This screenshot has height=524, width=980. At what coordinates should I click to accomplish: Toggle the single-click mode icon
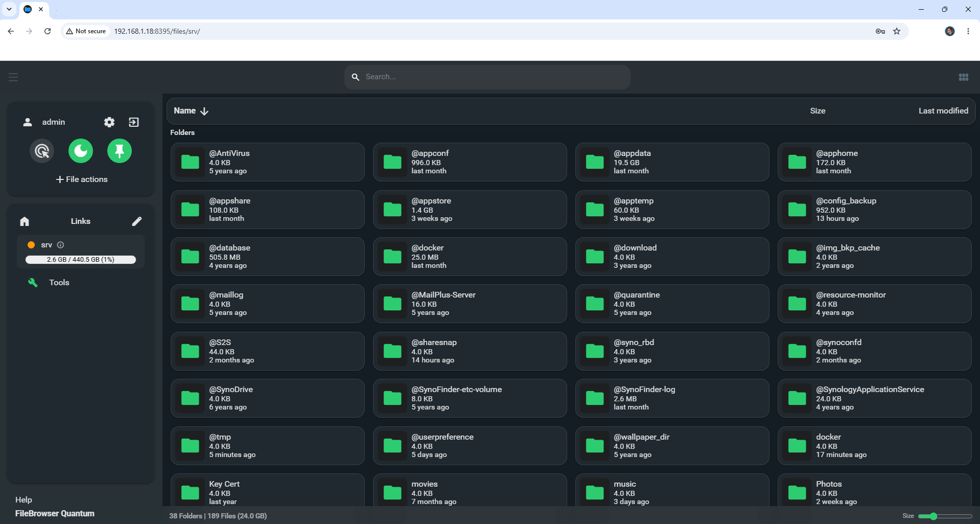(42, 151)
